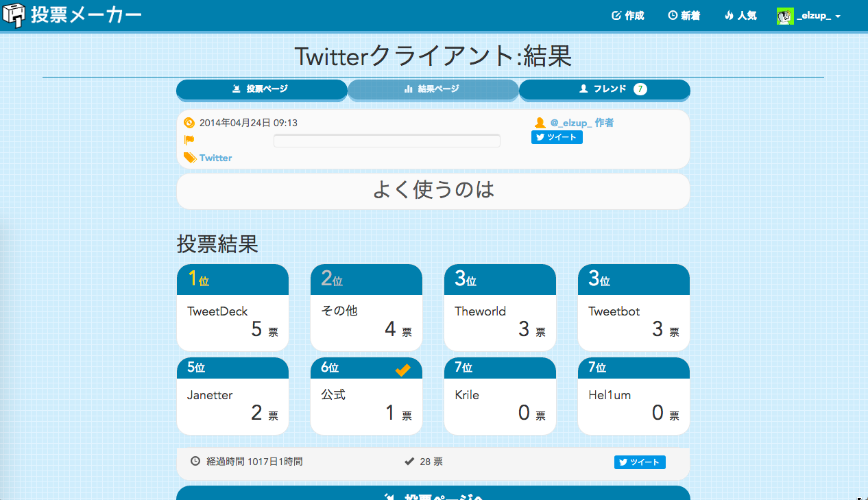The image size is (868, 500).
Task: Click the _elzup_ profile avatar
Action: coord(785,16)
